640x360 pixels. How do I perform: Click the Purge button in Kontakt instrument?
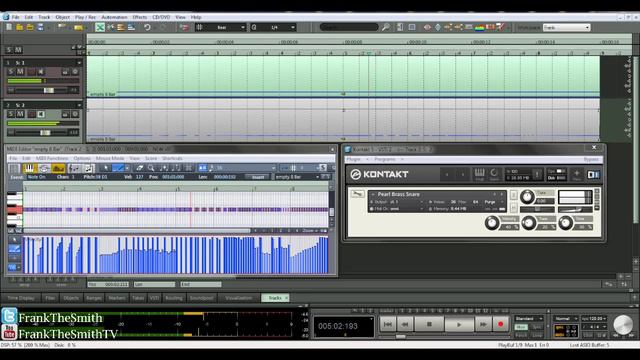coord(490,202)
